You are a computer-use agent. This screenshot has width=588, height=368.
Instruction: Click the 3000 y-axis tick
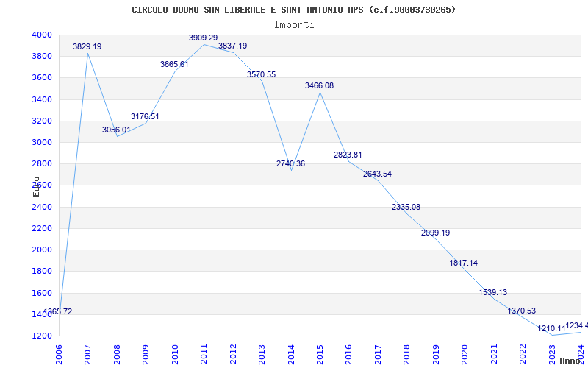tap(43, 142)
